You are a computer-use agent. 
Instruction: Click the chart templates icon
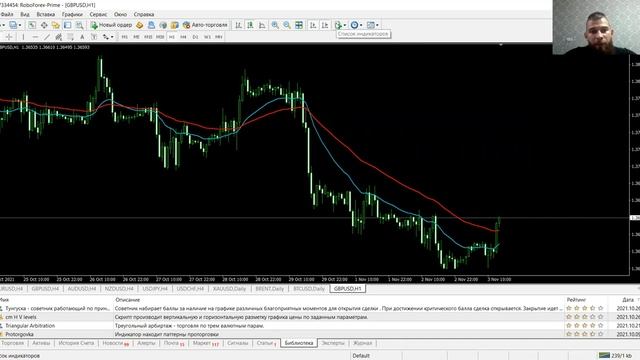(x=371, y=25)
